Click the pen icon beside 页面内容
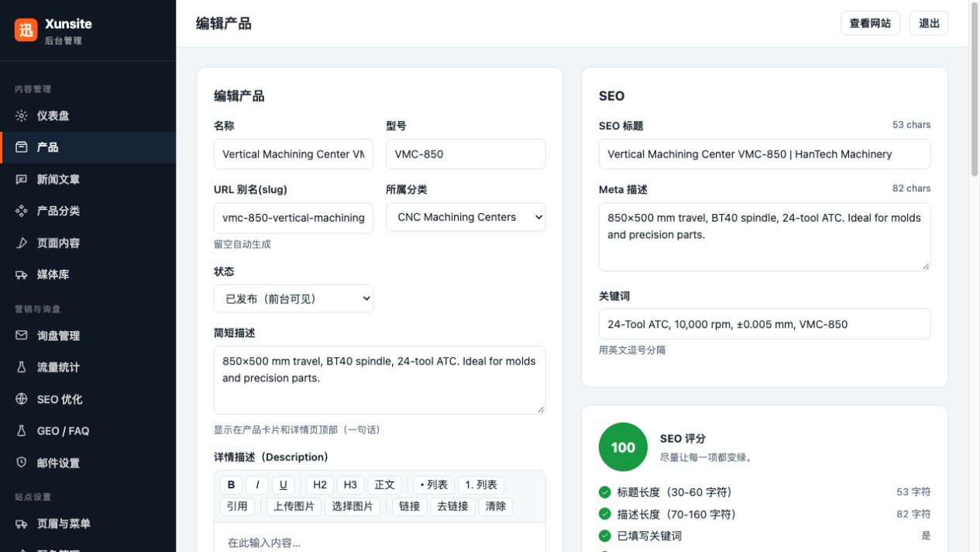The width and height of the screenshot is (980, 552). point(22,243)
